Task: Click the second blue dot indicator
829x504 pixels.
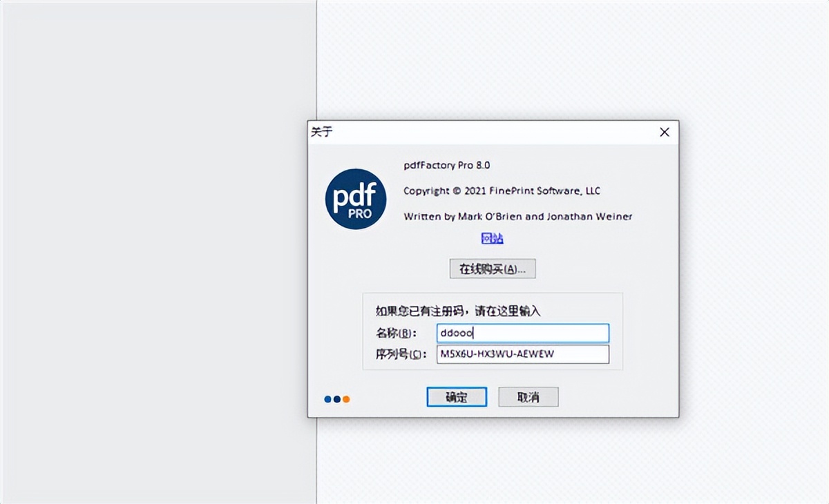Action: tap(336, 398)
